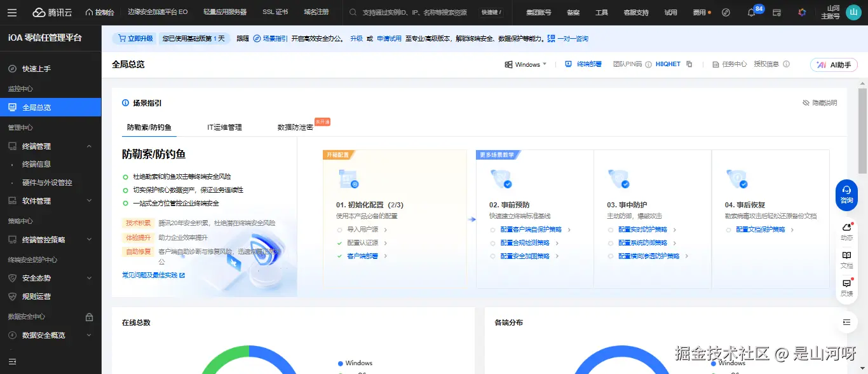The image size is (868, 374).
Task: Switch to the IT运维管理 tab
Action: click(224, 127)
